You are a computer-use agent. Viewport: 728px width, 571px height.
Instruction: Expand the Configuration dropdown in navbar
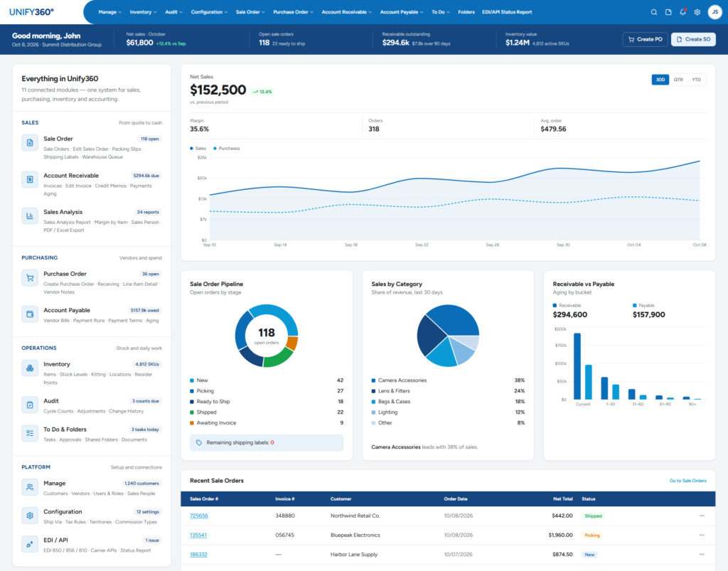click(x=209, y=12)
